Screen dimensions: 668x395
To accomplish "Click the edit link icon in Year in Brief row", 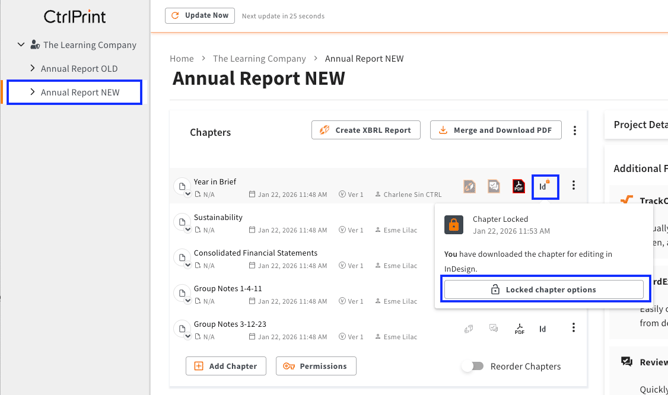I will 469,186.
